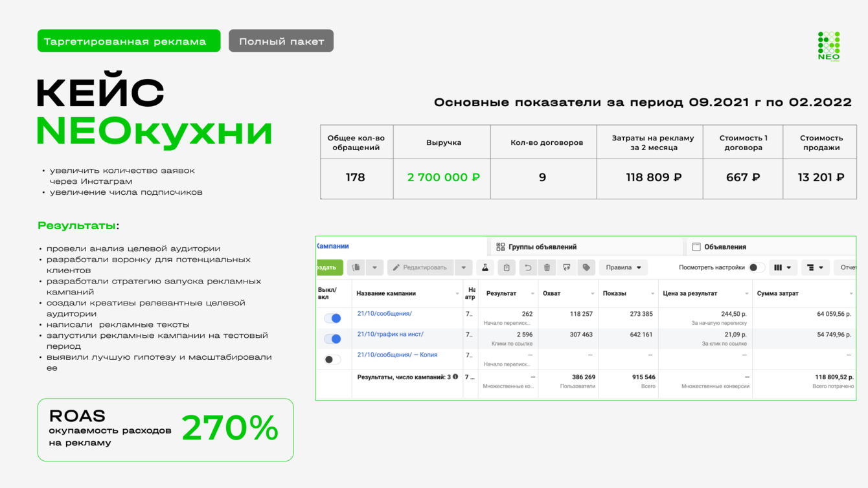The width and height of the screenshot is (868, 488).
Task: Open the dropdown arrow next to duplicate icon
Action: click(x=374, y=267)
